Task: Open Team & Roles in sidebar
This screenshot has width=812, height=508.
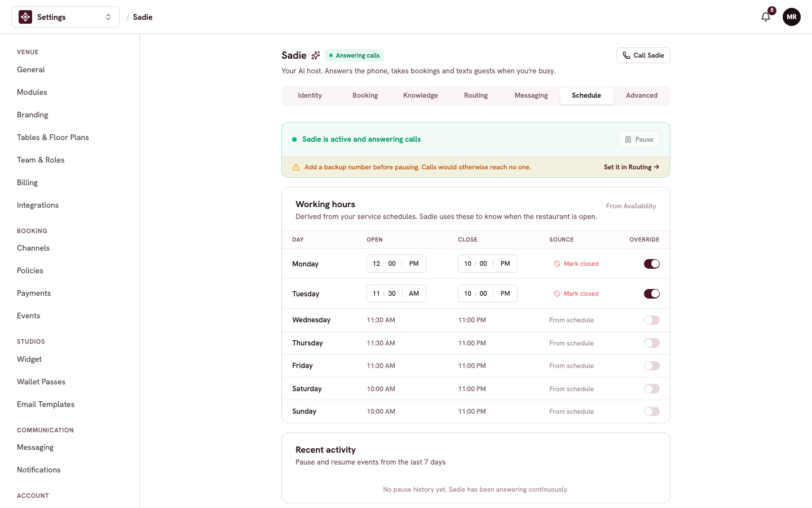Action: tap(41, 160)
